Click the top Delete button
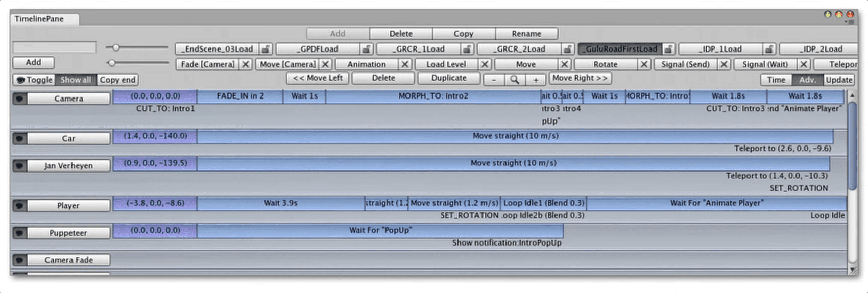The width and height of the screenshot is (868, 293). point(401,34)
